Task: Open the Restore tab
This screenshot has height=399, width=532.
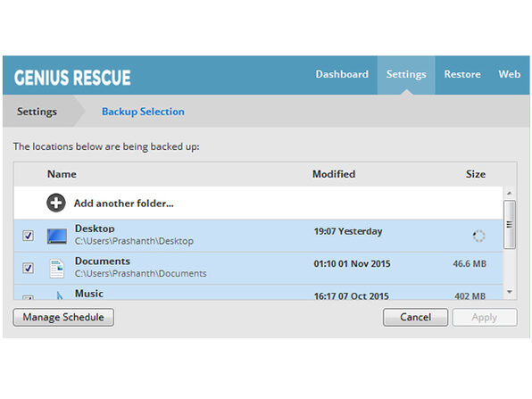Action: (462, 74)
